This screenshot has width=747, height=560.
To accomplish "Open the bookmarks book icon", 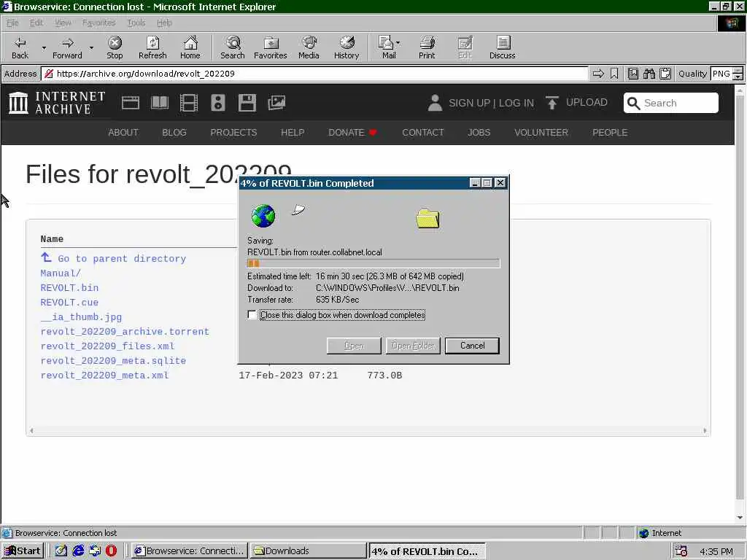I will point(633,74).
